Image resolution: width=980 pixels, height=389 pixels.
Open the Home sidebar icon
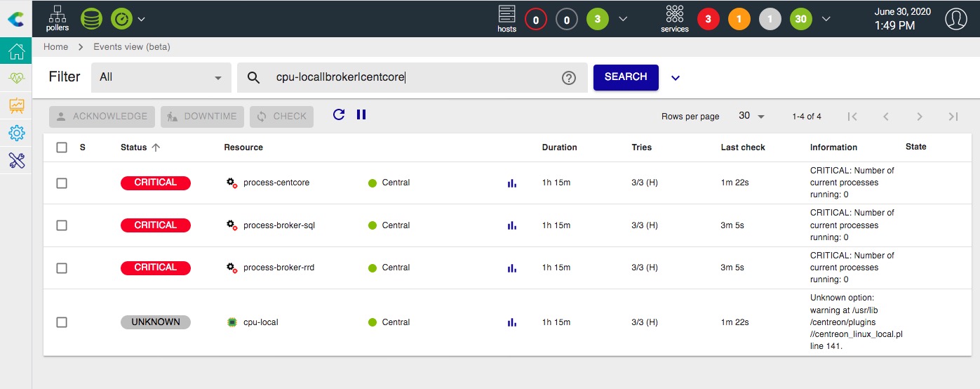(x=16, y=51)
